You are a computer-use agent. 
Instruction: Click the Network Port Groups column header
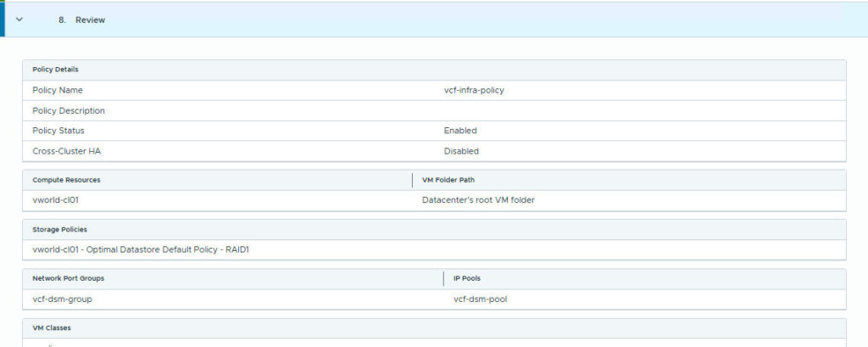click(x=69, y=278)
